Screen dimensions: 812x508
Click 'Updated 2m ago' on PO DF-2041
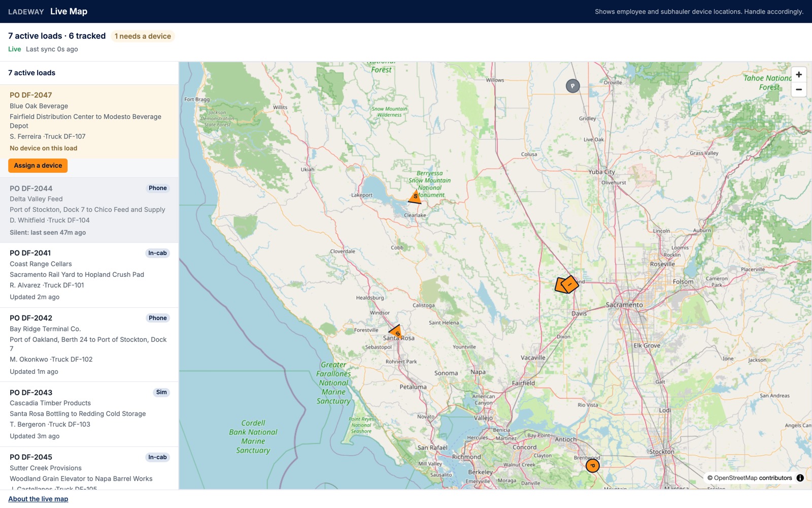(x=35, y=297)
